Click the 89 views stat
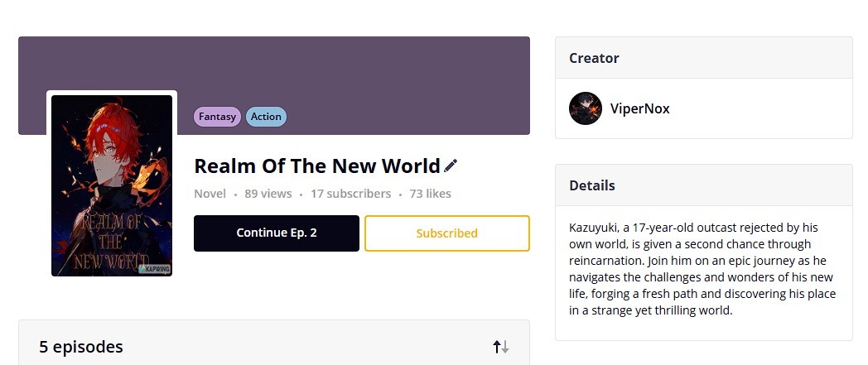Image resolution: width=868 pixels, height=365 pixels. click(x=268, y=194)
